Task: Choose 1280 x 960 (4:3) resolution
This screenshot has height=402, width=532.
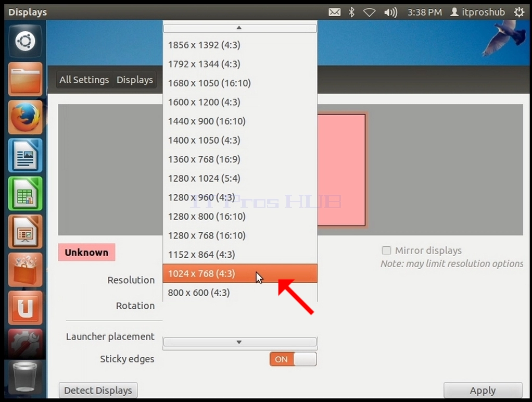Action: point(240,197)
